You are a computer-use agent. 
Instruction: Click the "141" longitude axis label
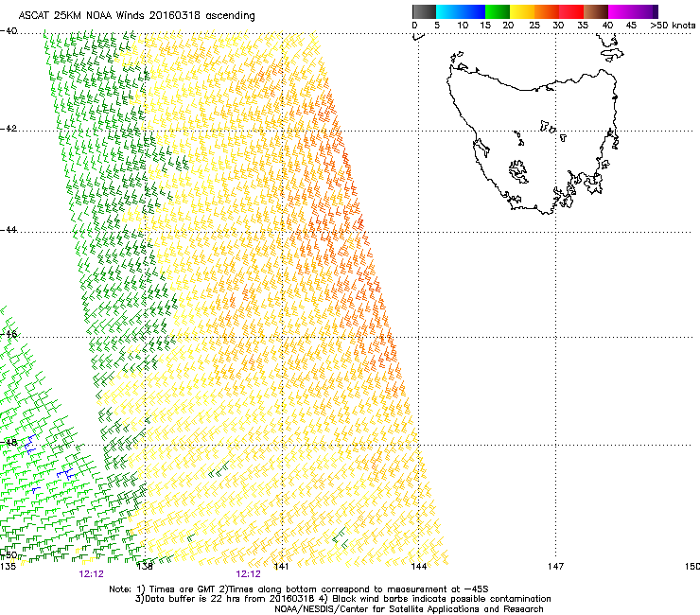click(x=281, y=567)
